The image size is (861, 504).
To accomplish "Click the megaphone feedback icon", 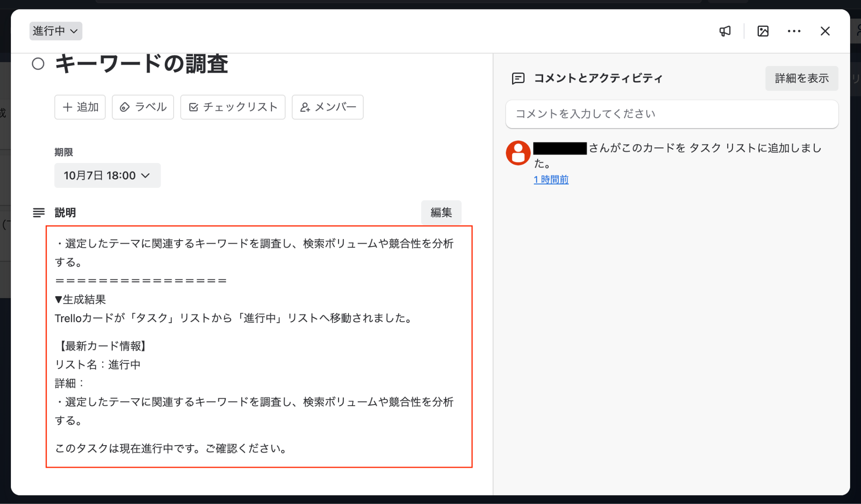I will pyautogui.click(x=725, y=31).
